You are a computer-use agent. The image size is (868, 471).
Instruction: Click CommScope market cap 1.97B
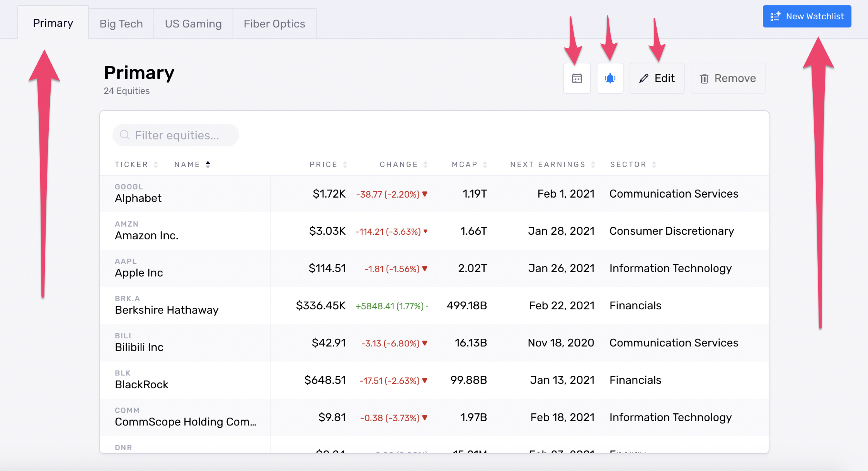pyautogui.click(x=473, y=417)
